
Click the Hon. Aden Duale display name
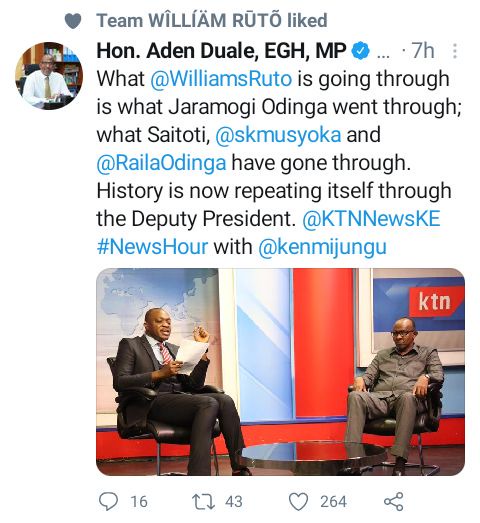221,51
